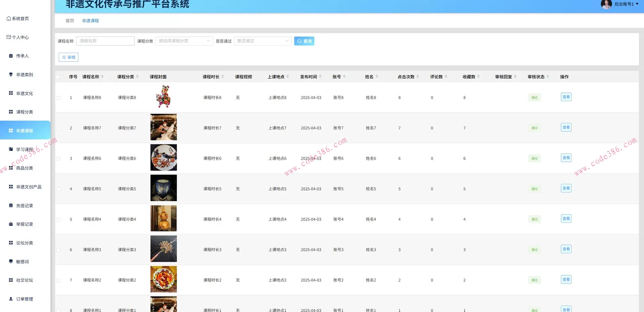
Task: Click the trophy icon beside 非遗类别
Action: point(11,75)
